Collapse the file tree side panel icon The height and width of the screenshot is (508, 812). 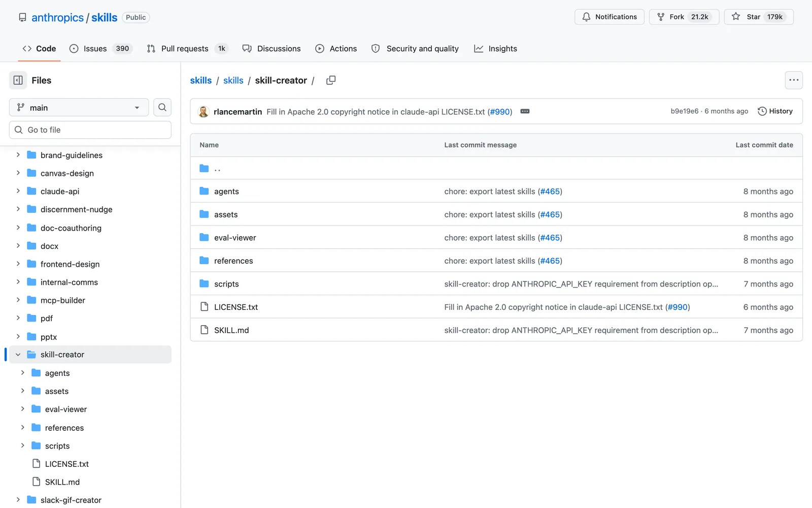click(x=18, y=80)
